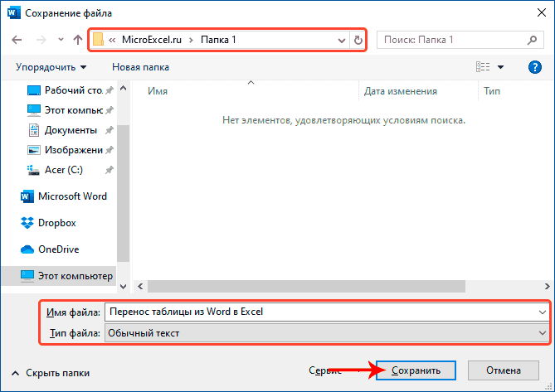Change the view layout icon
This screenshot has height=392, width=555.
[483, 67]
